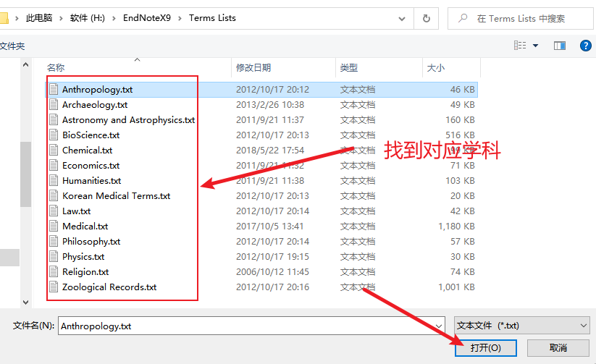Click the Archaeology.txt file icon
Screen dimensions: 596x364
(x=54, y=104)
